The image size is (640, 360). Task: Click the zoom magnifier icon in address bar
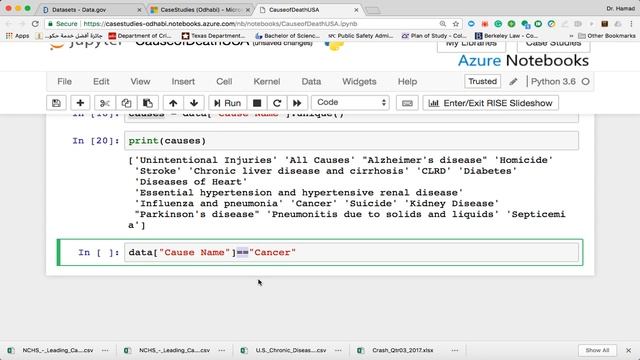[442, 24]
